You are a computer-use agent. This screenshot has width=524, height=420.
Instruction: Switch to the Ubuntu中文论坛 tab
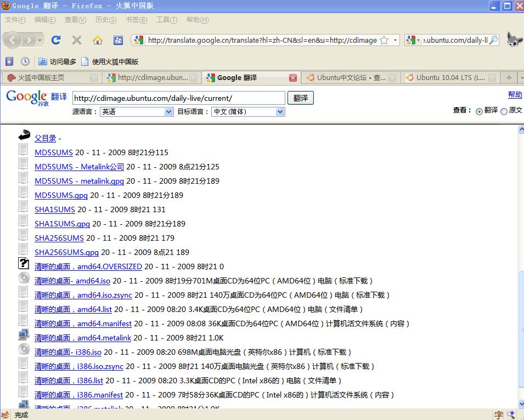tap(351, 78)
